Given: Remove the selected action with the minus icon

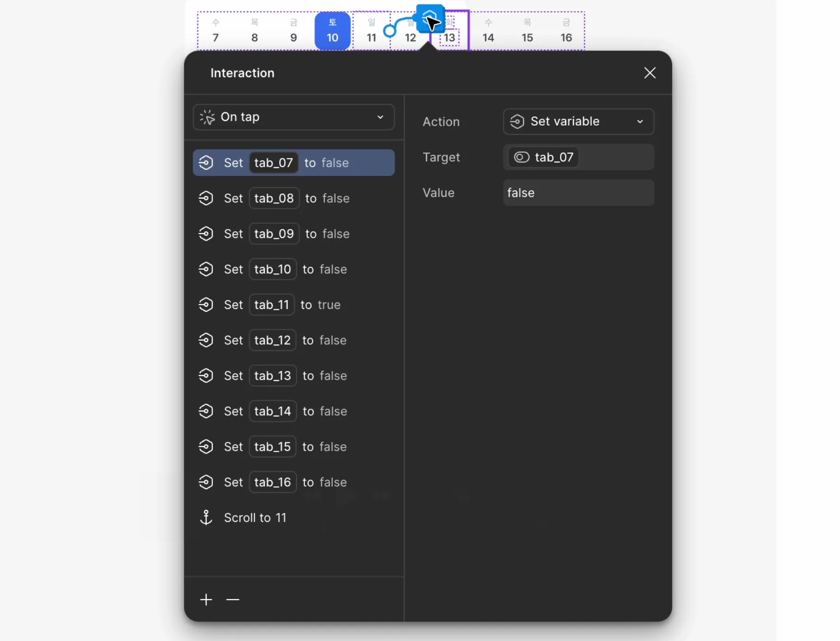Looking at the screenshot, I should tap(233, 599).
